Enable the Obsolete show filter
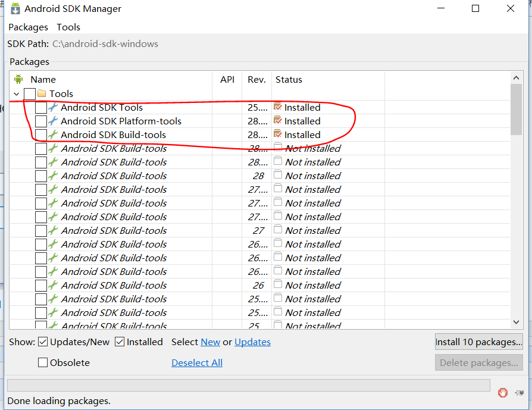532x410 pixels. click(43, 362)
